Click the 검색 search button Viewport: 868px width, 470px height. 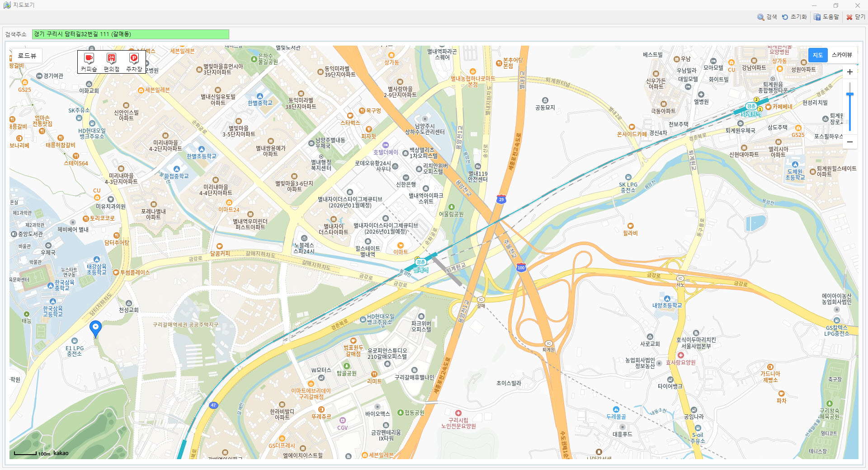click(767, 17)
